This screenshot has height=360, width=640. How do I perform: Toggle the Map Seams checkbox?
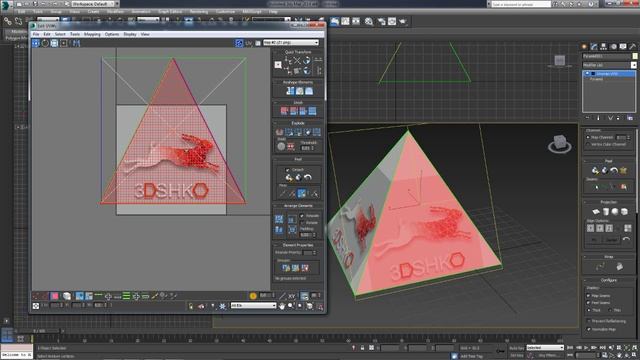589,296
